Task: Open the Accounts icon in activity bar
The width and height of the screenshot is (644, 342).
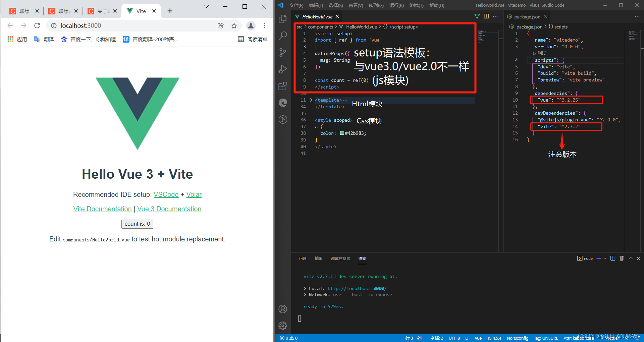Action: pos(283,309)
